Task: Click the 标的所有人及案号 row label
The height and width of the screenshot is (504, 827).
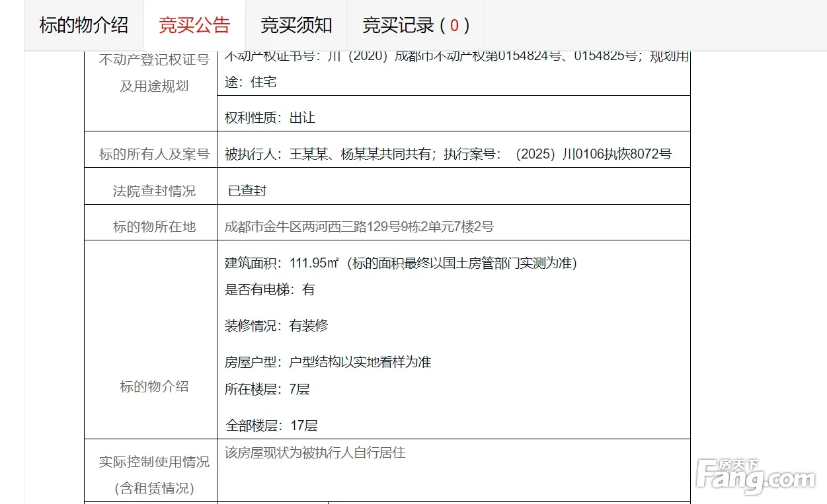Action: click(x=154, y=154)
